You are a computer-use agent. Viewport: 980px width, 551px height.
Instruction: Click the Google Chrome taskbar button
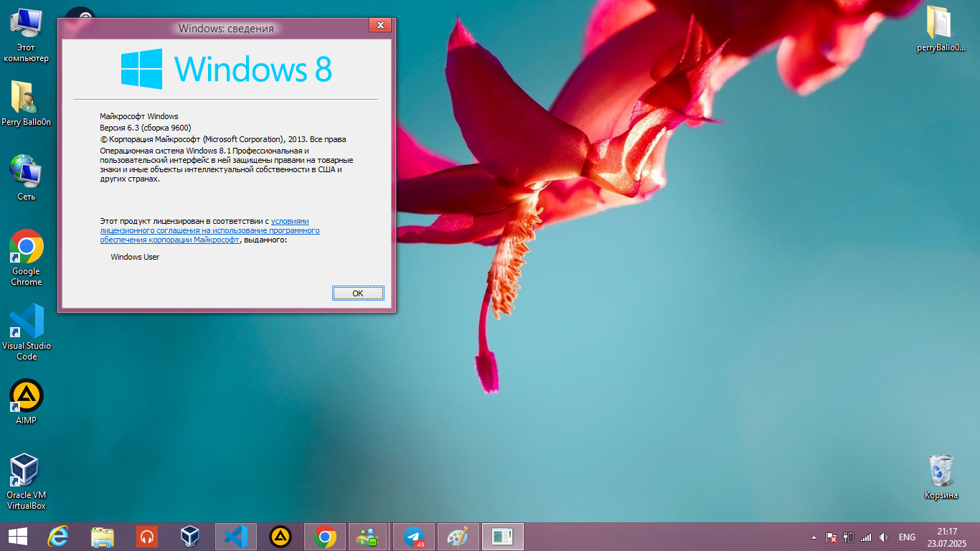(x=325, y=537)
